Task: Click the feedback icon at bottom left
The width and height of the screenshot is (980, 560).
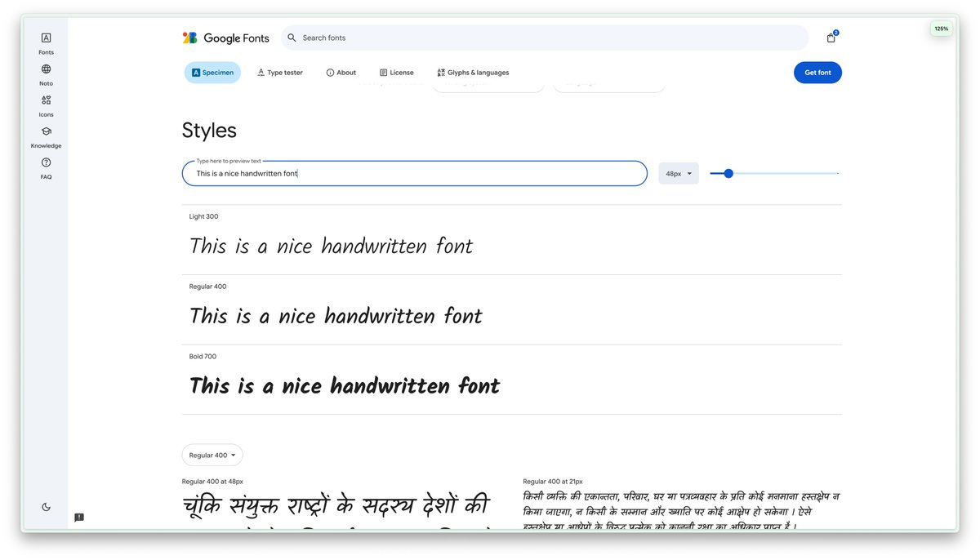Action: click(x=79, y=518)
